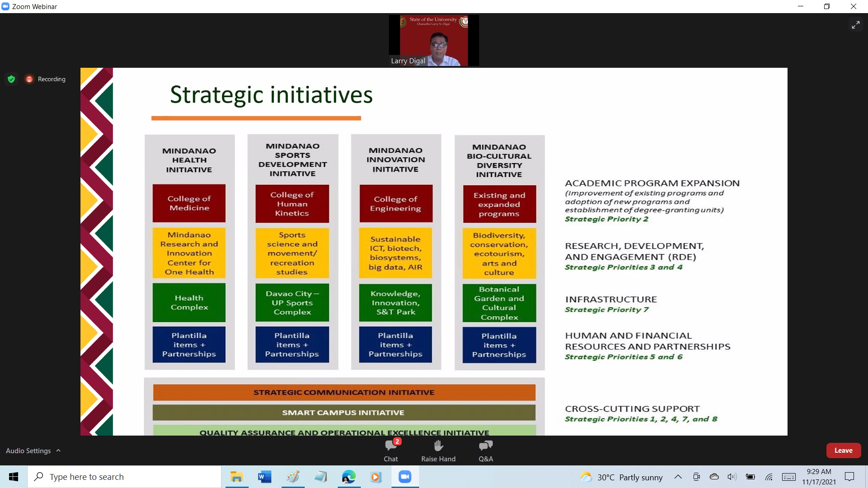This screenshot has height=488, width=868.
Task: Click 'Knowledge, Innovation, S&T Park' box
Action: (396, 302)
